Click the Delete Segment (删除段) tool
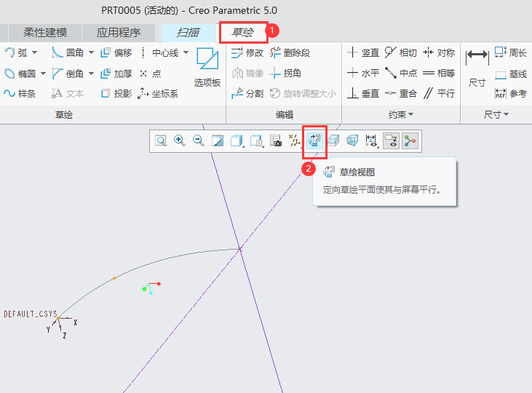This screenshot has width=532, height=393. coord(290,53)
